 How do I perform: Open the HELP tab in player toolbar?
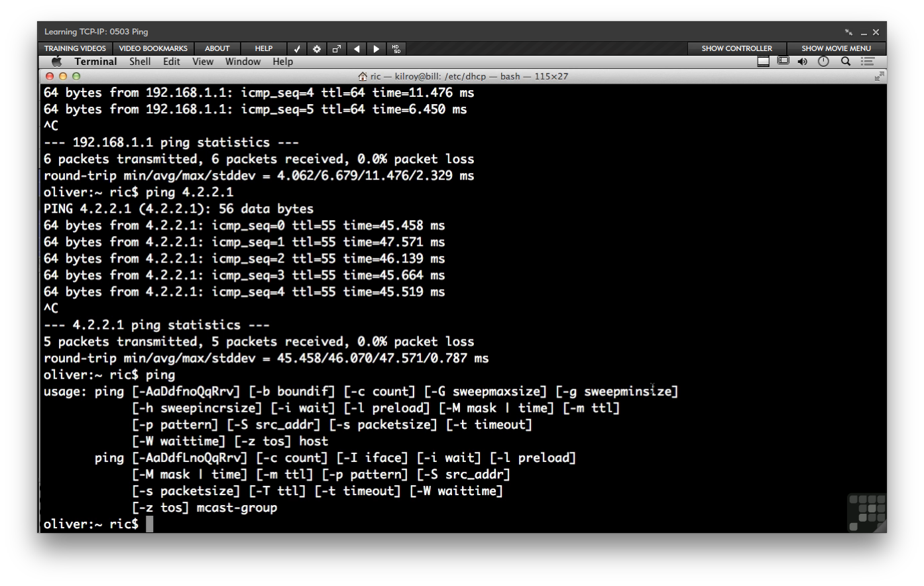264,48
